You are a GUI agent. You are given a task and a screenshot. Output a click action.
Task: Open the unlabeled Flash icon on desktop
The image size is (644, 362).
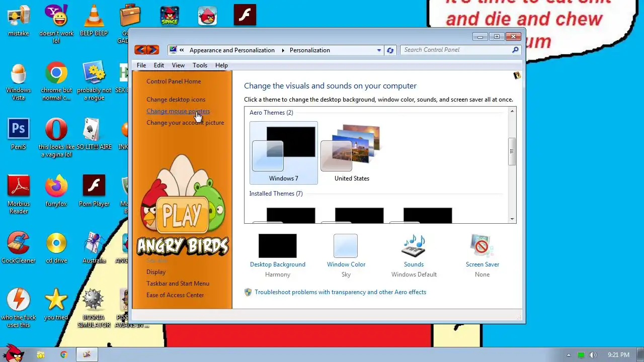tap(245, 15)
